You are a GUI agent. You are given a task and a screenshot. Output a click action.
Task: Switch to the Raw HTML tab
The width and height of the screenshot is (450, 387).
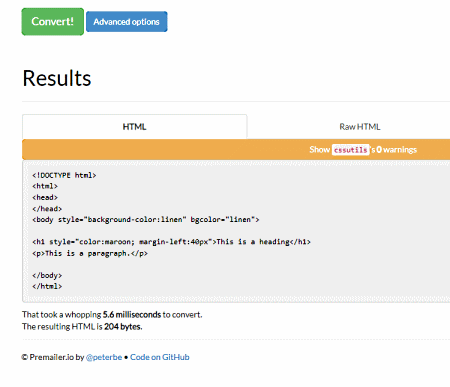(x=360, y=127)
